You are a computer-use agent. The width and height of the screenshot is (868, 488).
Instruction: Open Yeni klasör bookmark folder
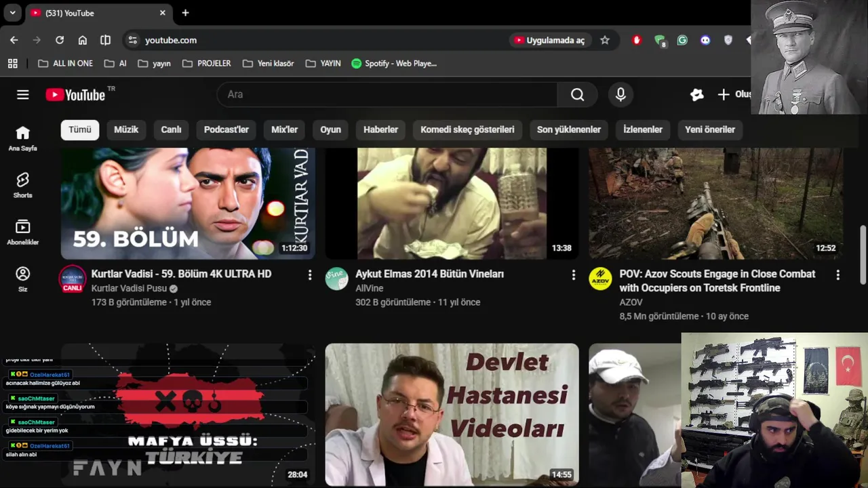tap(269, 63)
